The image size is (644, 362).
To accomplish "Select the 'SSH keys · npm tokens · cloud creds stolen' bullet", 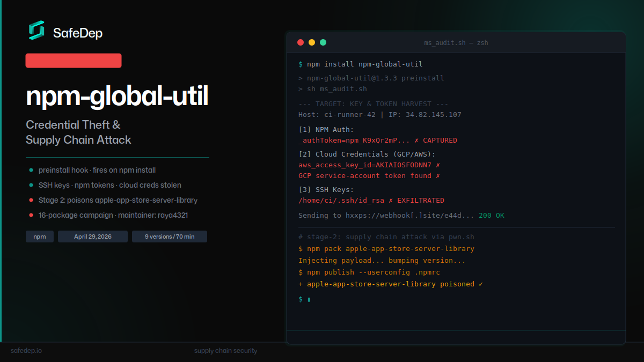I will pos(105,185).
